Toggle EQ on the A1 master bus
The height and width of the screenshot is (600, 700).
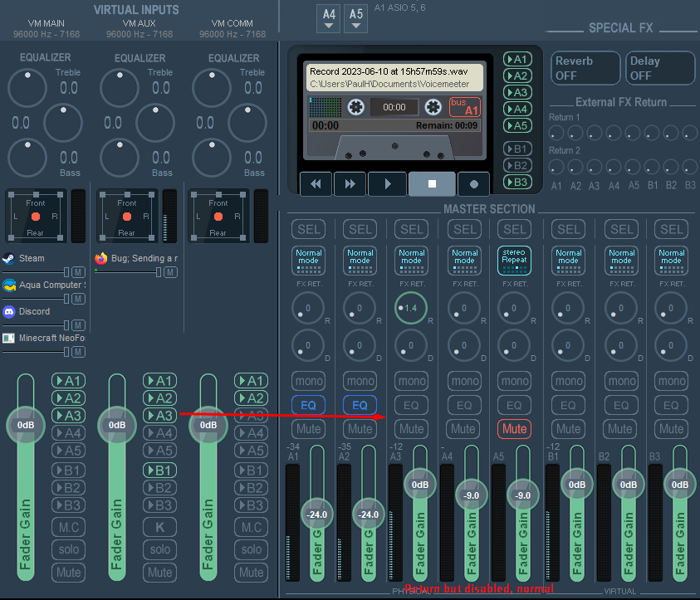click(x=308, y=405)
